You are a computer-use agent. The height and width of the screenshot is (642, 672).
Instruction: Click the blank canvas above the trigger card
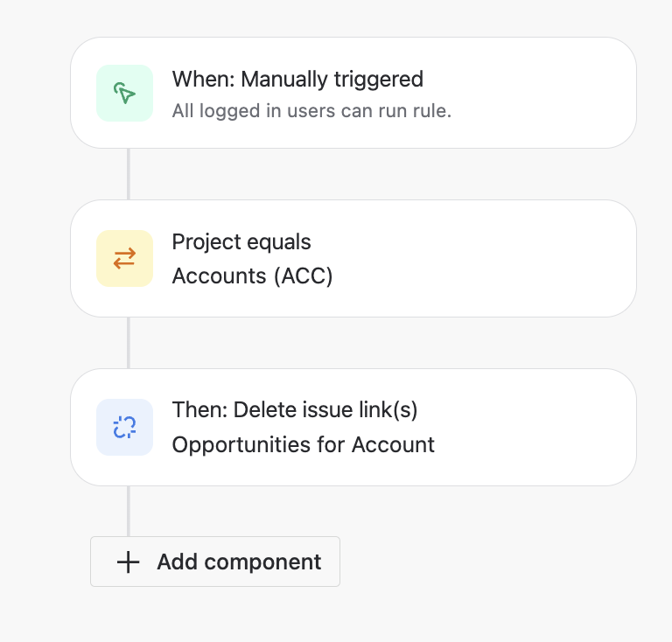[336, 18]
